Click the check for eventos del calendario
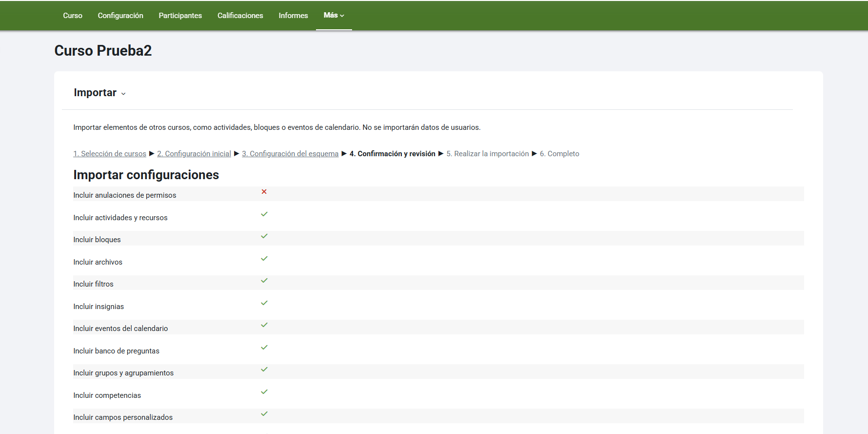Viewport: 868px width, 434px height. click(x=264, y=325)
